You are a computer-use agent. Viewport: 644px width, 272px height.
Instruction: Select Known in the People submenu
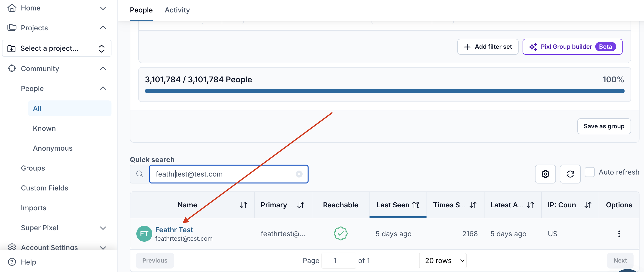point(44,128)
